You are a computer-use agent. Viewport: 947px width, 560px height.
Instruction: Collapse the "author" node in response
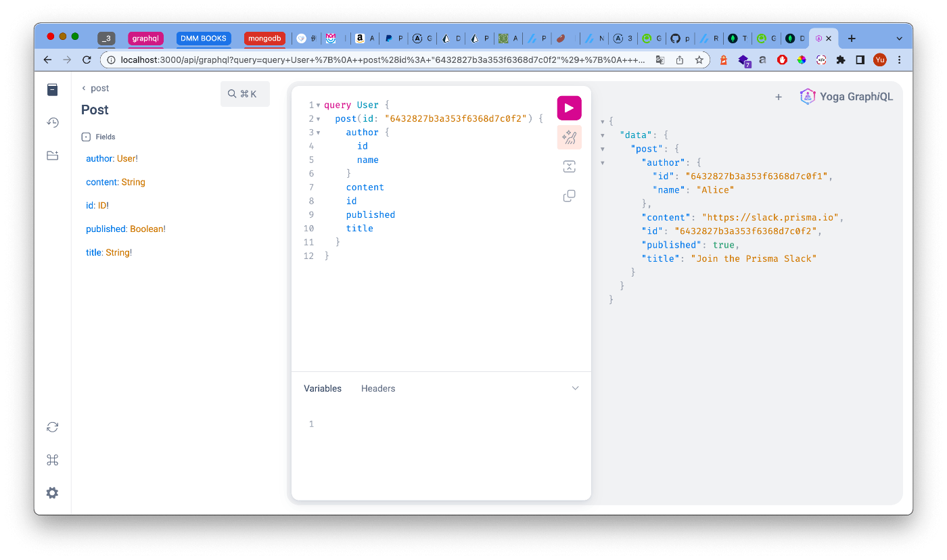(x=603, y=163)
